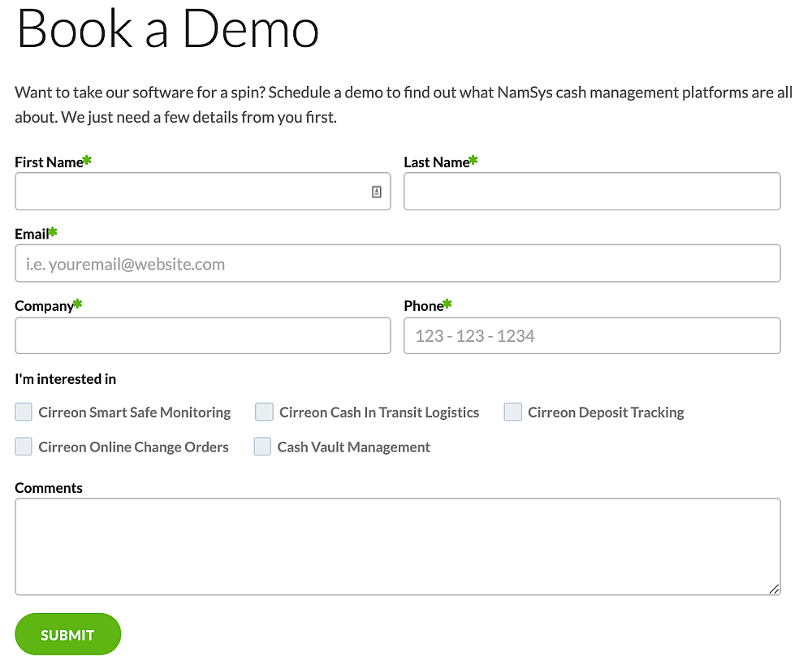Click the Cirreon Smart Safe Monitoring label text

(135, 412)
